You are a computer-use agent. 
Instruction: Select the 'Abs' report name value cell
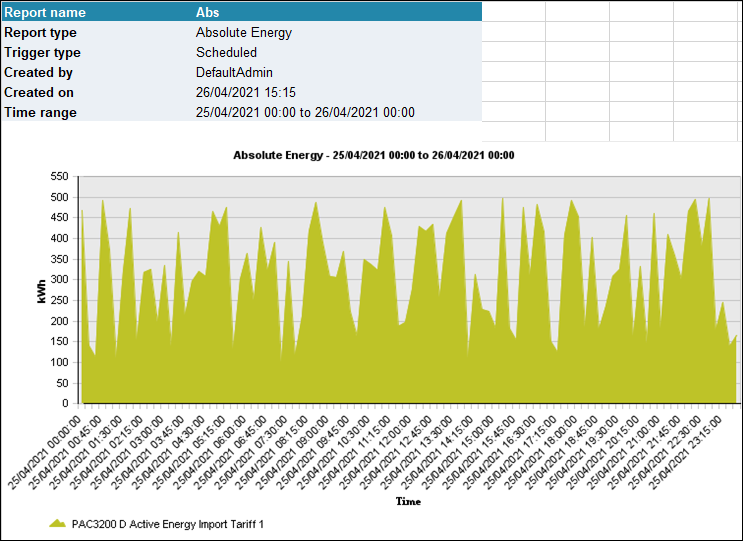[x=208, y=13]
